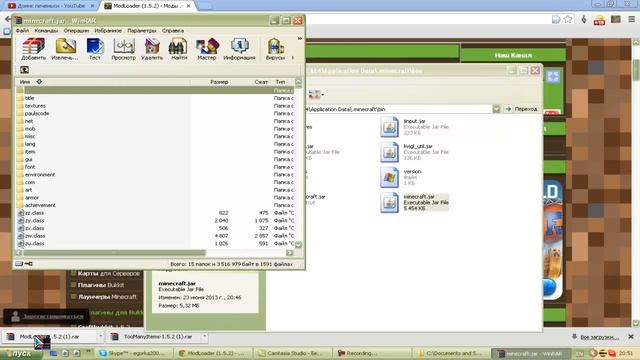Sort archive list by Тип column
The image size is (640, 360).
(x=280, y=82)
